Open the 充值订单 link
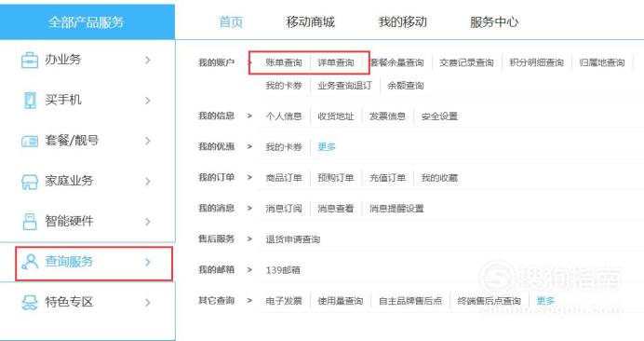The image size is (644, 341). click(x=387, y=178)
